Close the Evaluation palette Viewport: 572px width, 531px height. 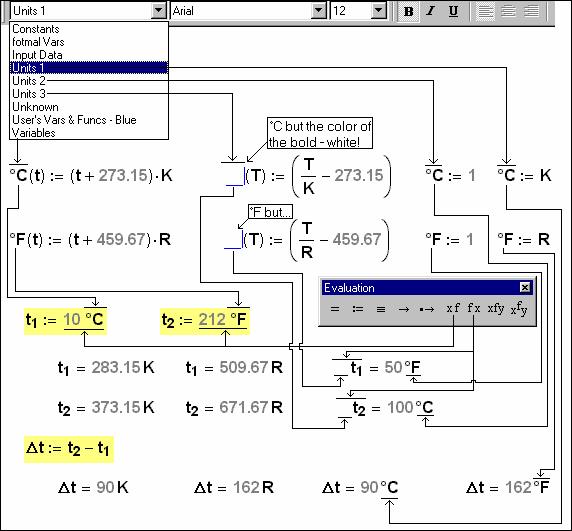(x=525, y=288)
